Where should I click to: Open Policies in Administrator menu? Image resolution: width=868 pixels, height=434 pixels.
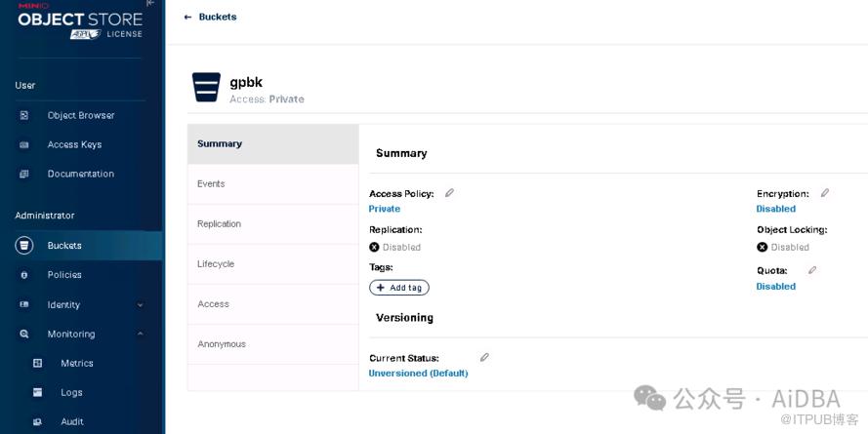pyautogui.click(x=64, y=275)
